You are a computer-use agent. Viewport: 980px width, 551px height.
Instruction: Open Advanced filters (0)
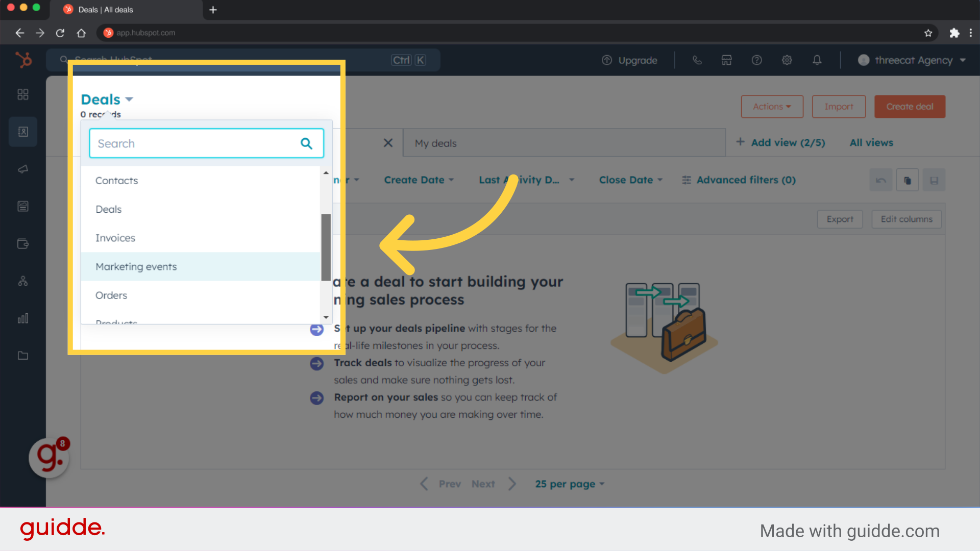(739, 180)
